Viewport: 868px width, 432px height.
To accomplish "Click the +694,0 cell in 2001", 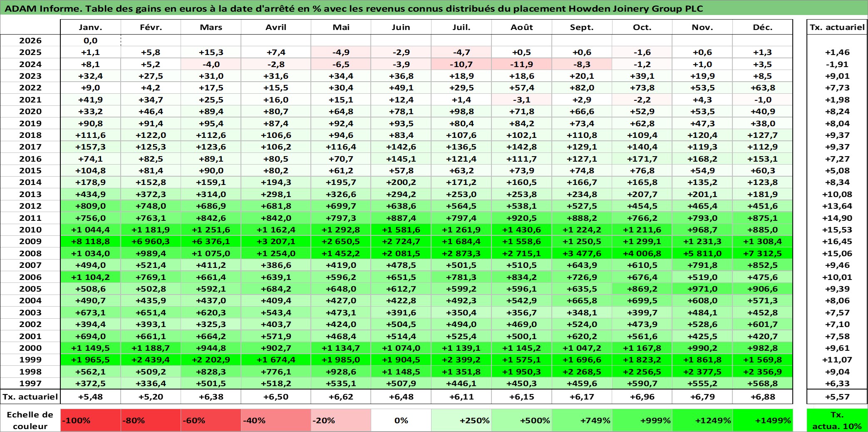I will tap(90, 336).
